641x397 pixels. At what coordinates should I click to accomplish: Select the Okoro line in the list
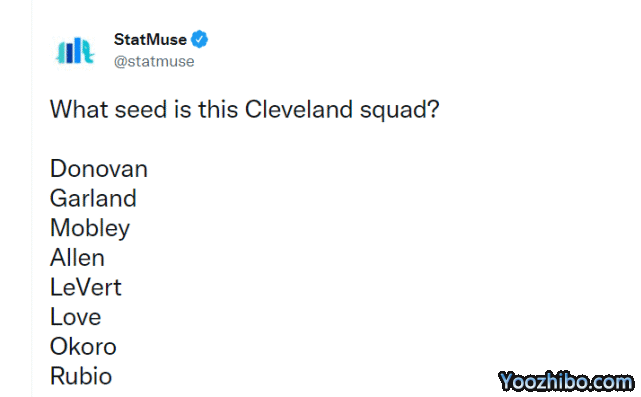(83, 347)
